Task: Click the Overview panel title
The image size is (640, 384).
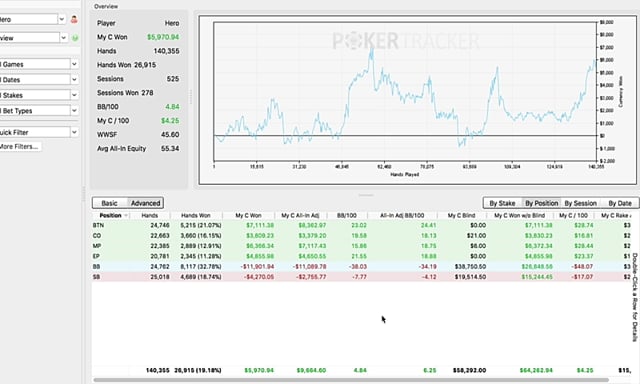Action: point(106,6)
